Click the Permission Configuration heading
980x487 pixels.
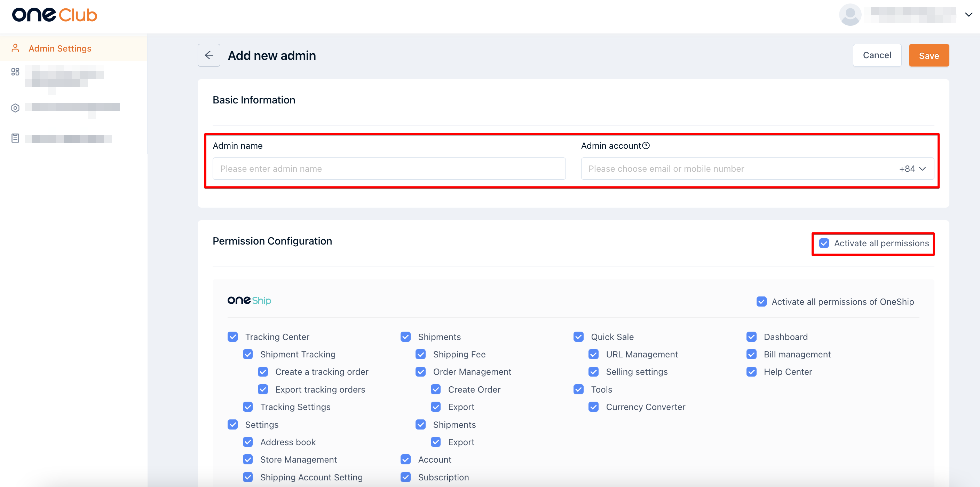click(x=272, y=241)
